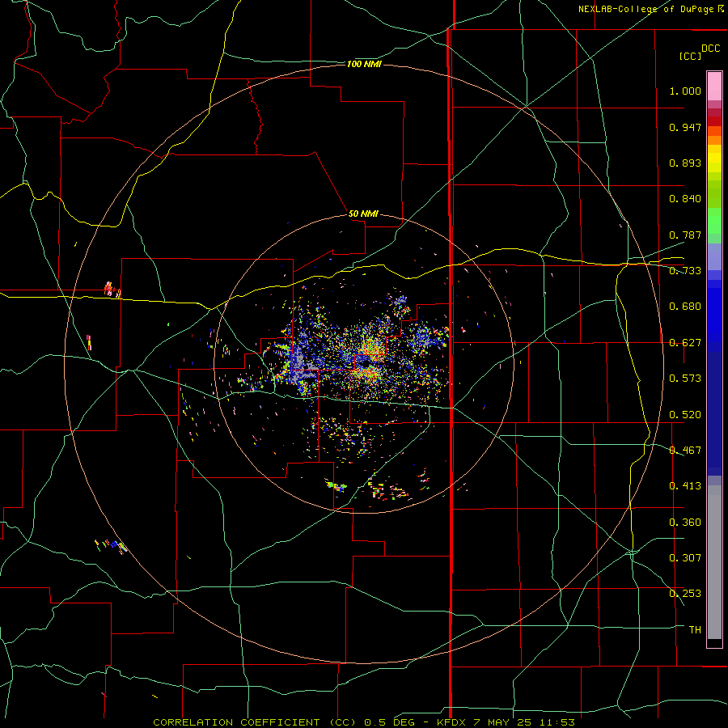Click the 0.840 scale value

pos(685,199)
